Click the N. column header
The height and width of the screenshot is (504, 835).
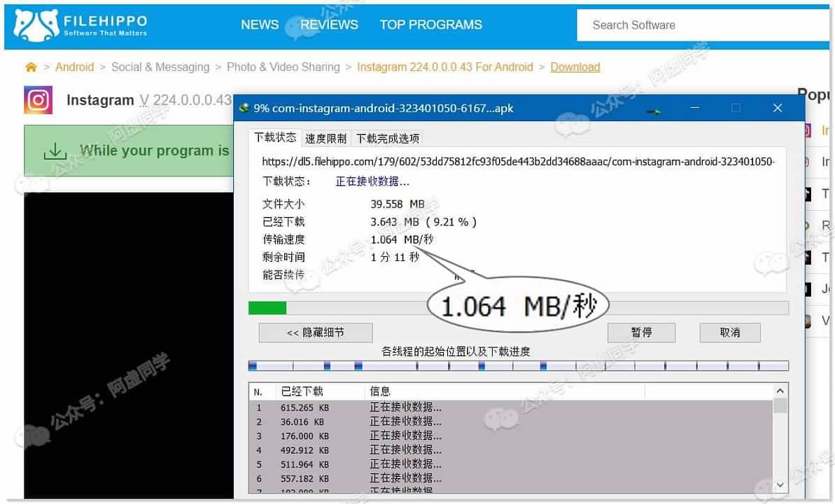point(262,392)
